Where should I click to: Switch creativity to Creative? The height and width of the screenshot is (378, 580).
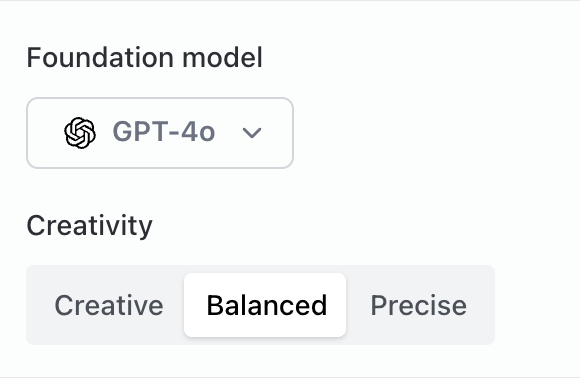point(109,305)
